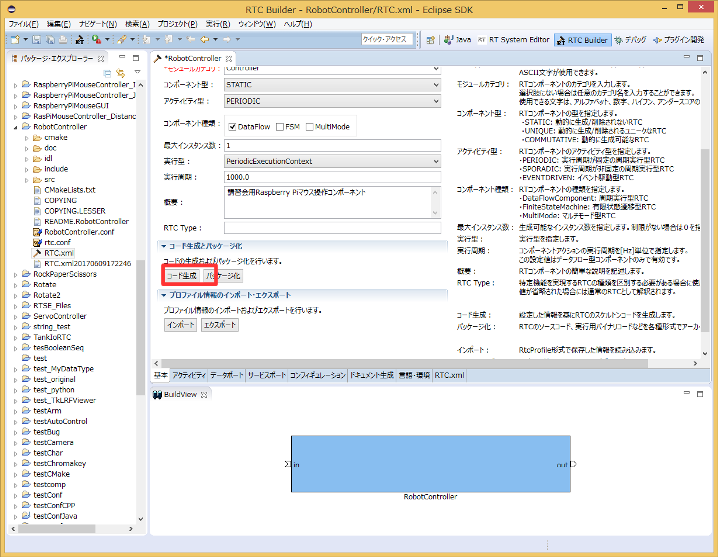This screenshot has height=557, width=718.
Task: Uncheck the DataFlow checkbox
Action: click(231, 127)
